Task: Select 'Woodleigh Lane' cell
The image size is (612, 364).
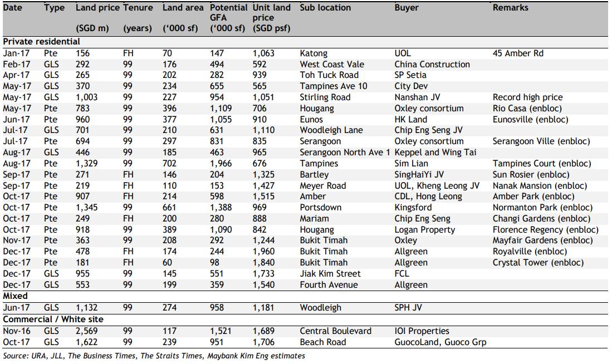Action: tap(331, 130)
